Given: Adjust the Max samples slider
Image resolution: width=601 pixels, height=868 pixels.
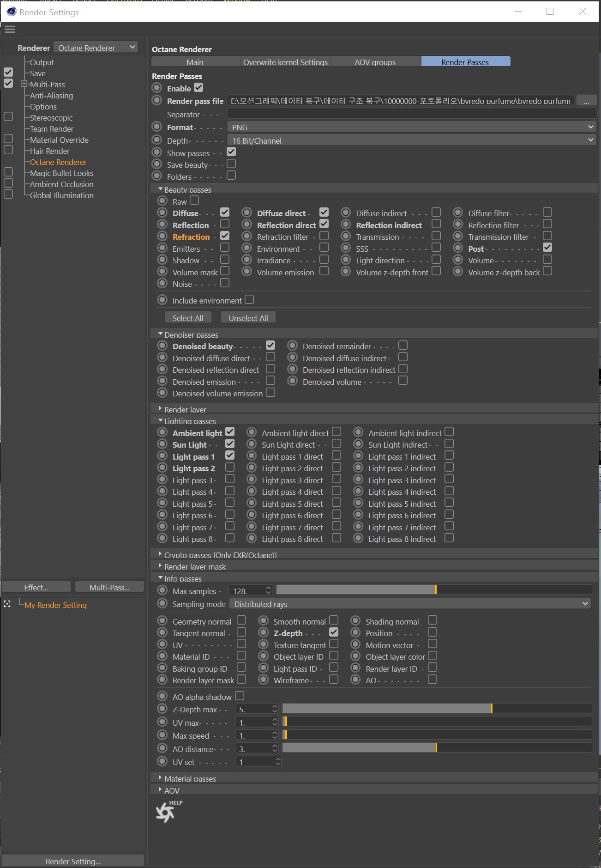Looking at the screenshot, I should pyautogui.click(x=434, y=590).
